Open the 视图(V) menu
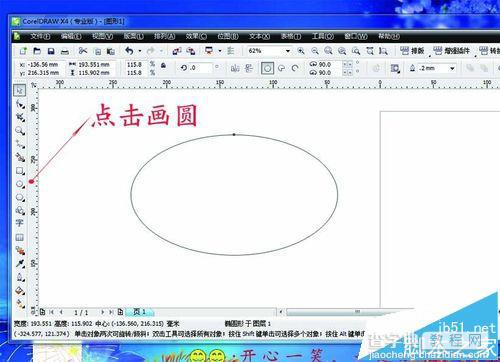The height and width of the screenshot is (362, 500). pos(103,36)
